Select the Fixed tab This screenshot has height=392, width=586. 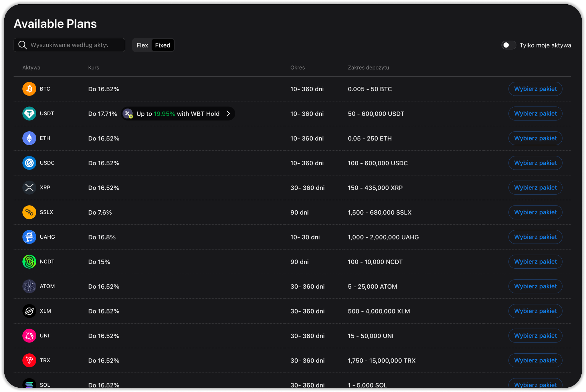[x=163, y=45]
